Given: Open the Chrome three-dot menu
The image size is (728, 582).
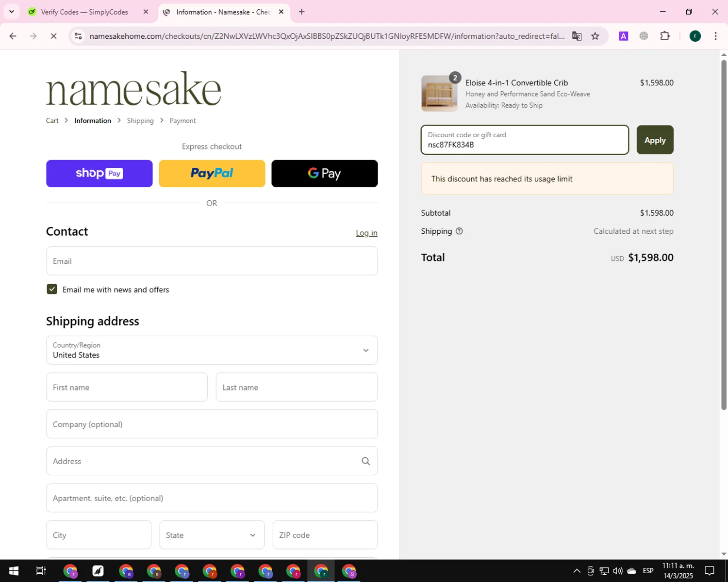Looking at the screenshot, I should (x=715, y=36).
